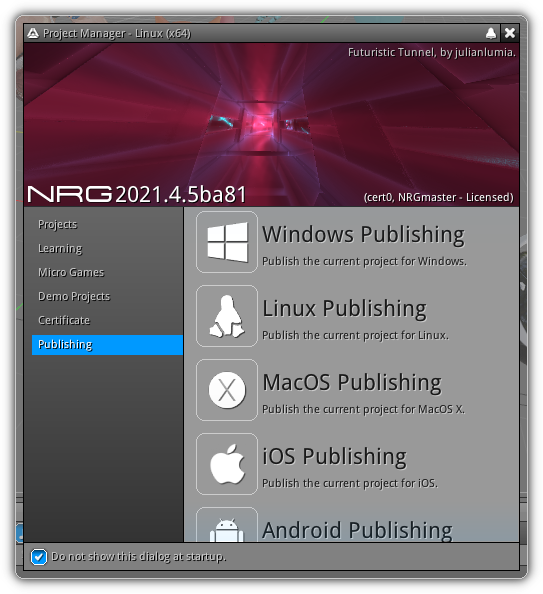Click the 'Project Manager - Linux (x64)' title
The width and height of the screenshot is (543, 594).
(x=117, y=33)
